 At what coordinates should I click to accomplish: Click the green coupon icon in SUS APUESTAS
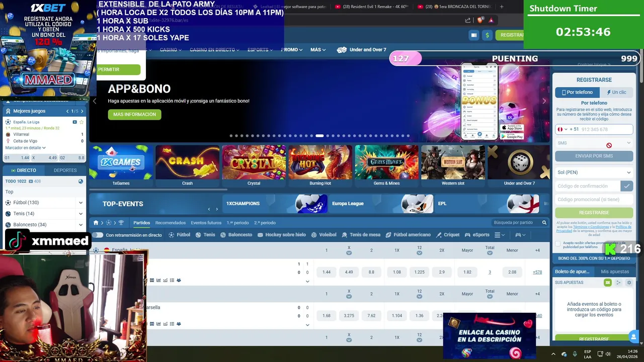pyautogui.click(x=608, y=283)
